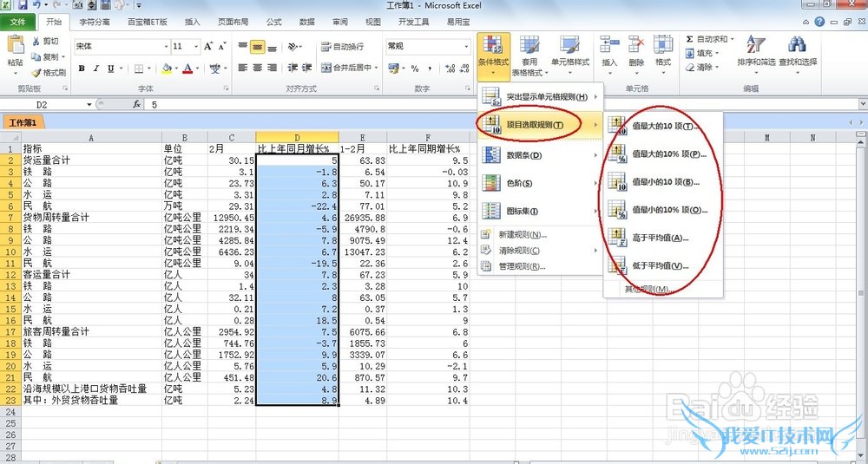Click AutoSum 自动求和
The width and height of the screenshot is (868, 464).
tap(710, 39)
